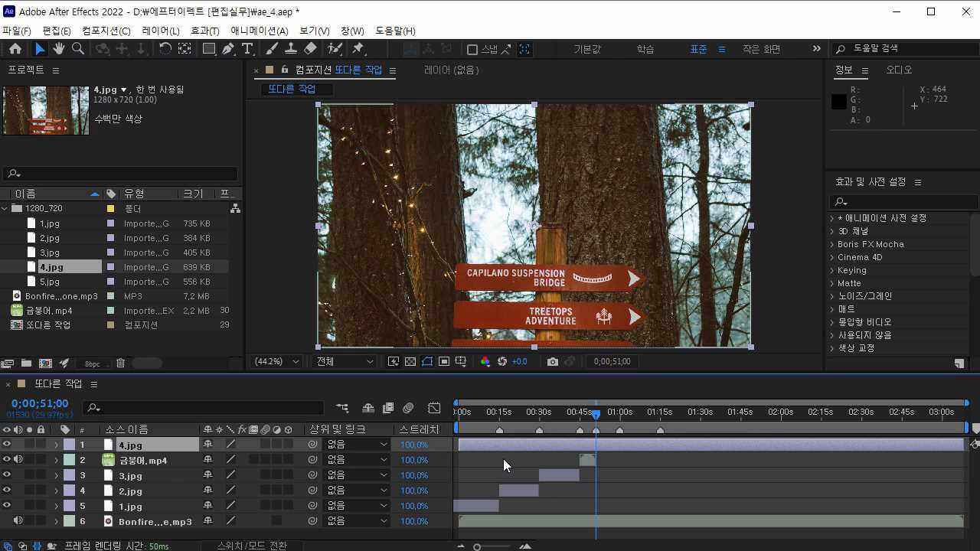The image size is (980, 551).
Task: Create new folder in Project panel
Action: click(x=26, y=364)
